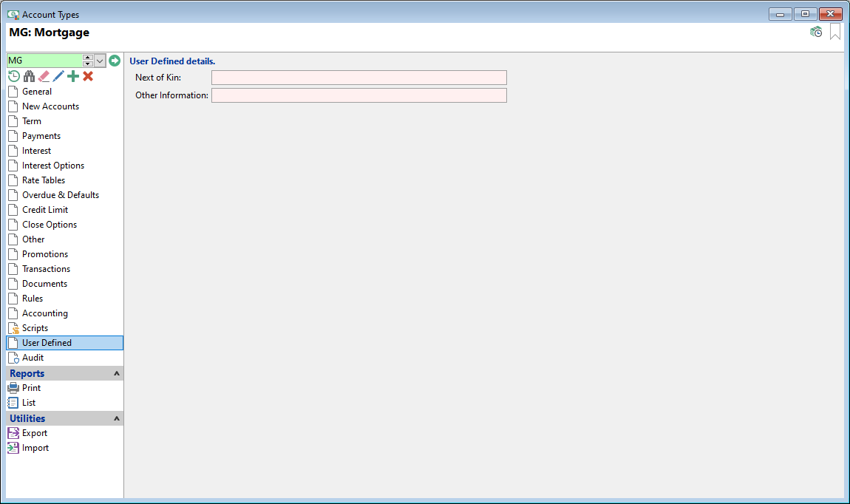Click the MG account type code field
The image size is (850, 504).
[44, 61]
